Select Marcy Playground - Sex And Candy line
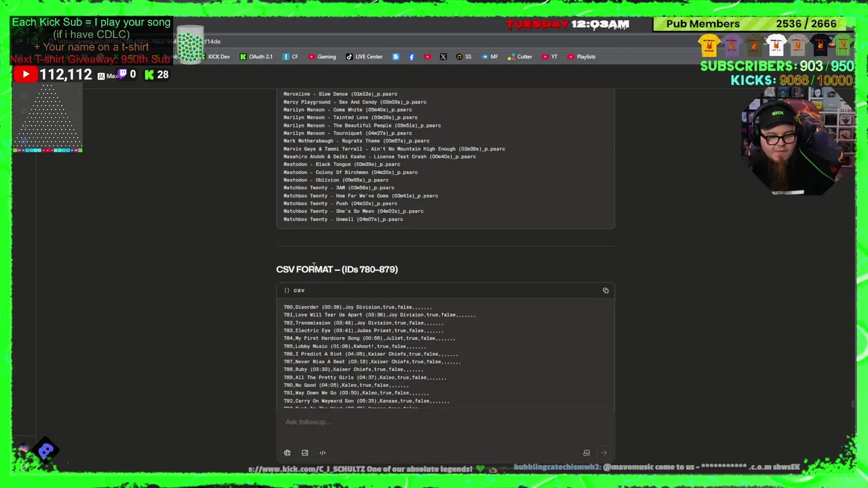The width and height of the screenshot is (868, 488). coord(355,102)
